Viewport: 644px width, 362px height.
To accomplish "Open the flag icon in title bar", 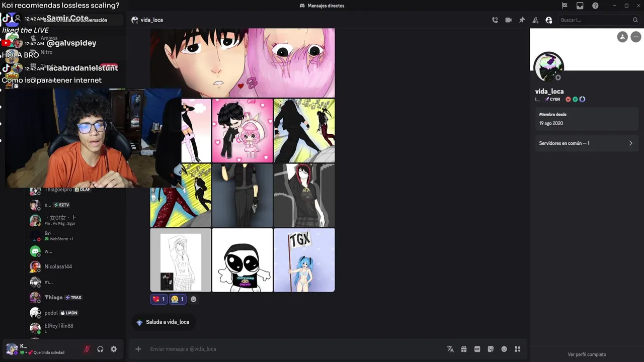I will coord(565,6).
